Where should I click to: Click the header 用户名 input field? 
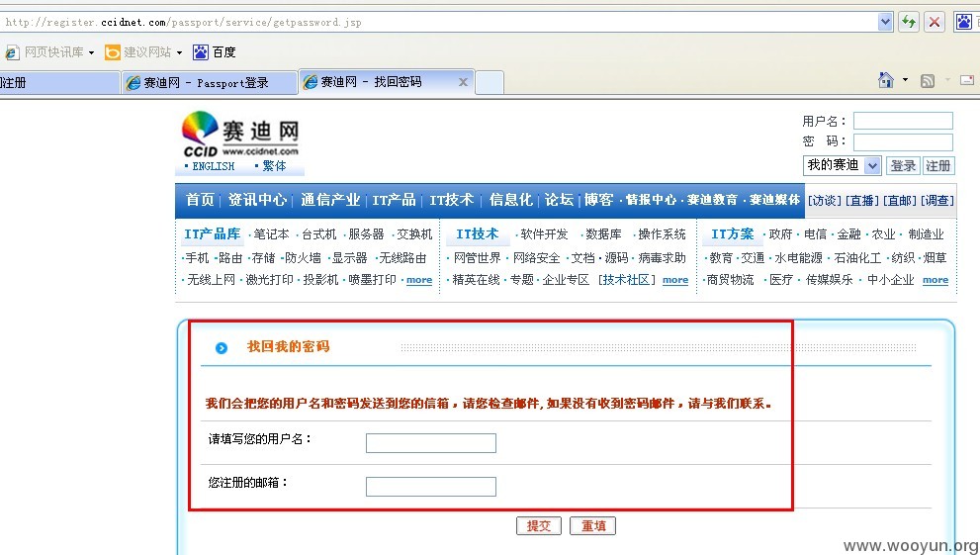click(x=903, y=121)
